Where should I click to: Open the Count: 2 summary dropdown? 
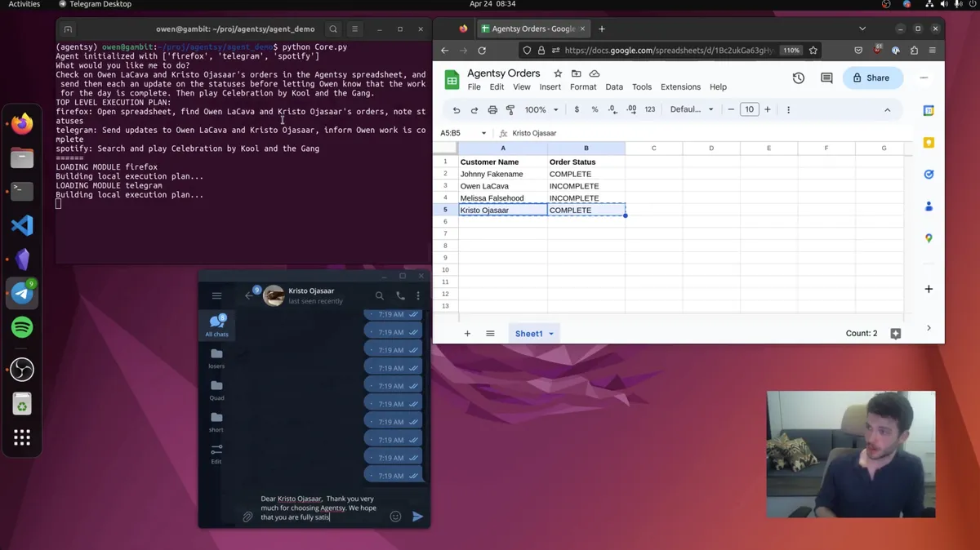pyautogui.click(x=862, y=334)
